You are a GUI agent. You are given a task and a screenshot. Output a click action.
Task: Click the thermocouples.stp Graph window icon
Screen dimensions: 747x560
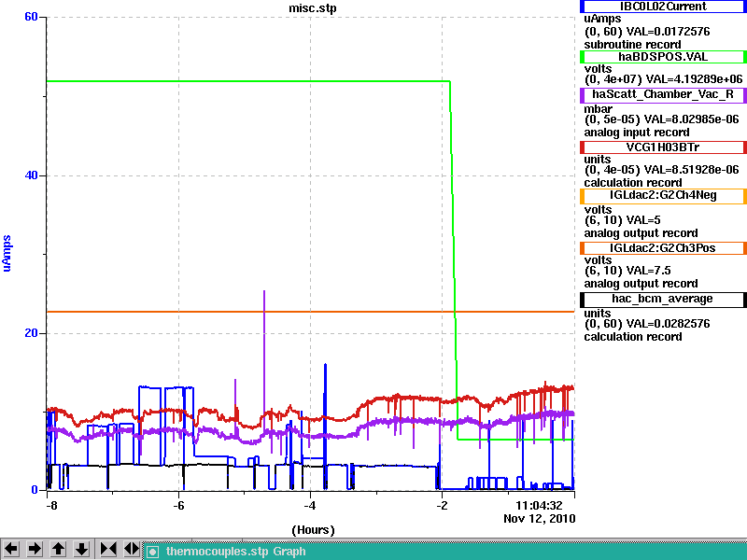152,552
